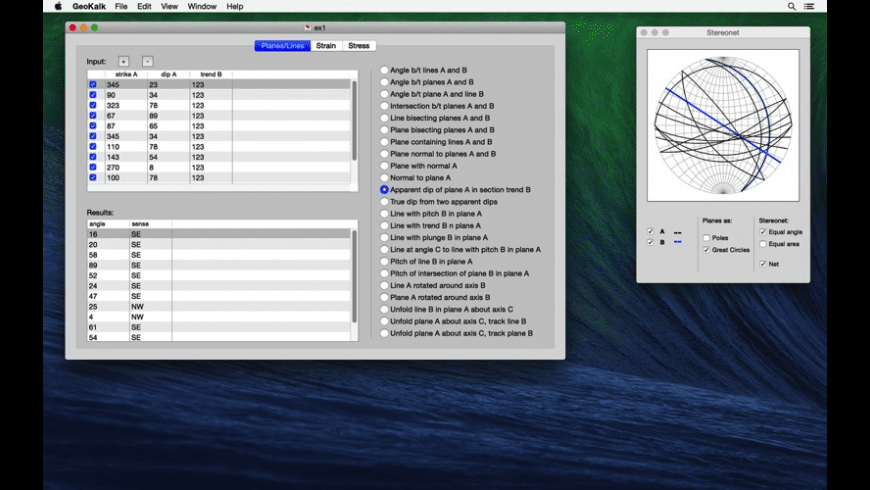Uncheck the row with strike 270
Viewport: 870px width, 490px height.
coord(93,167)
